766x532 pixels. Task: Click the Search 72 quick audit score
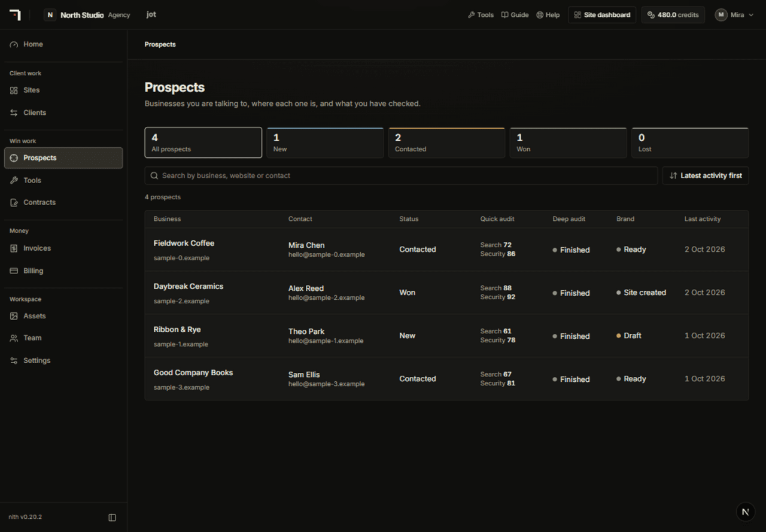point(496,245)
